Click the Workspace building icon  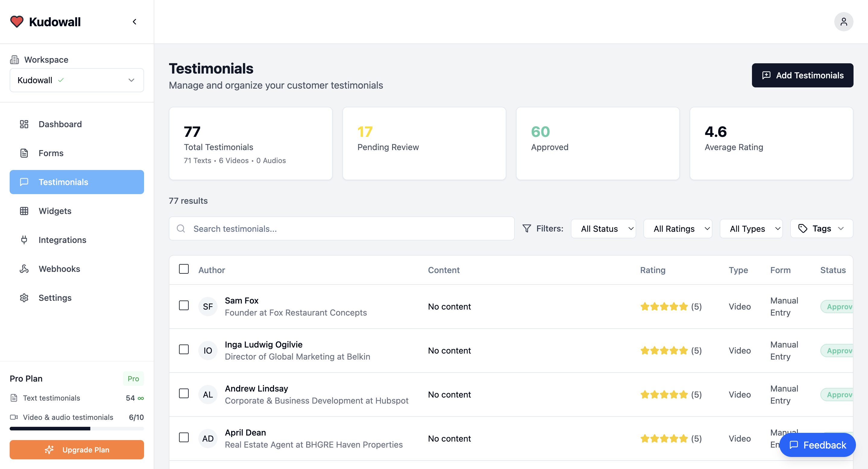coord(14,60)
